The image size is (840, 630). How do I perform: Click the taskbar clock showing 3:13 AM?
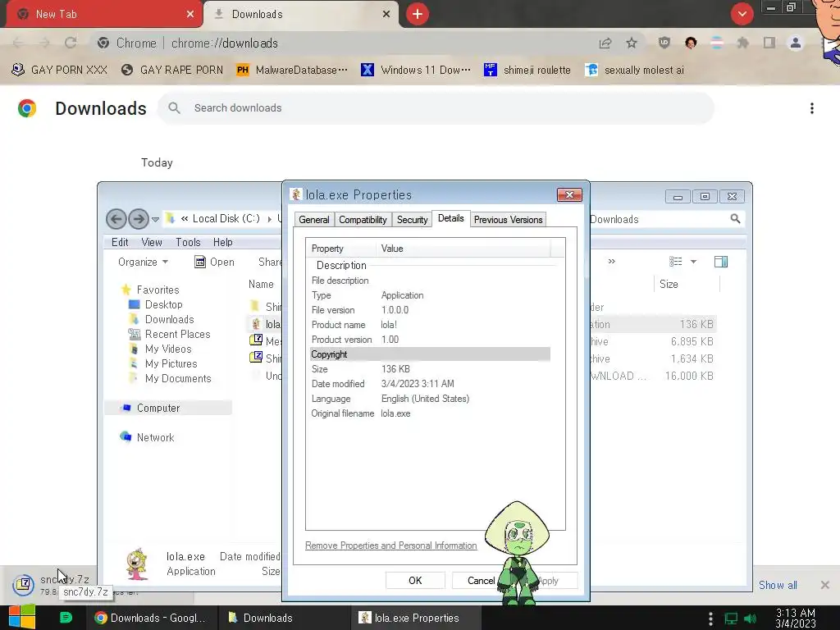796,618
